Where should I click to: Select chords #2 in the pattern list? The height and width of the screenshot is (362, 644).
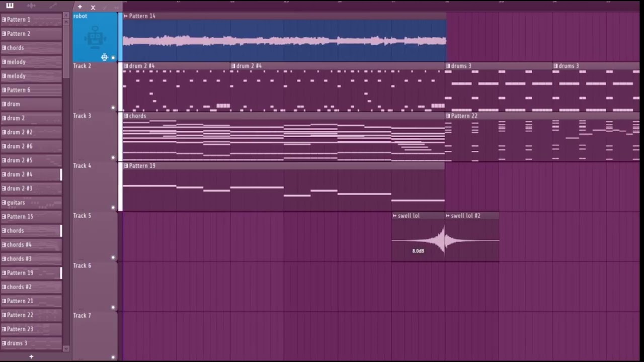click(x=31, y=287)
